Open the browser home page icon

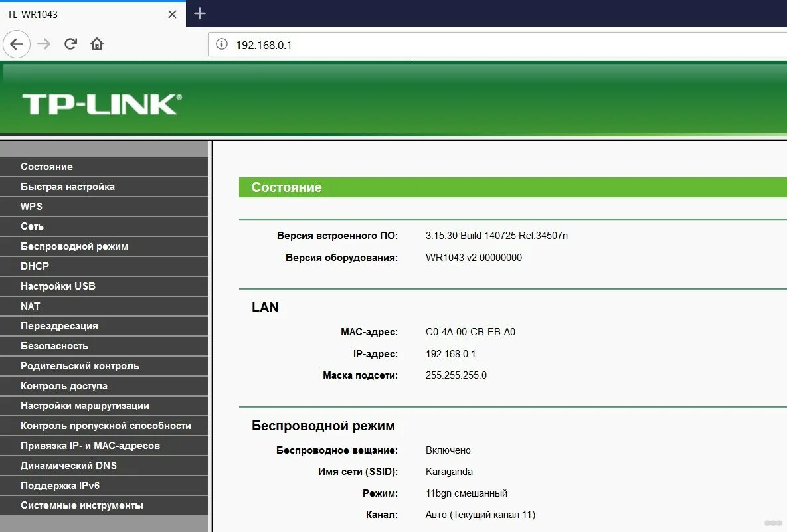coord(97,44)
